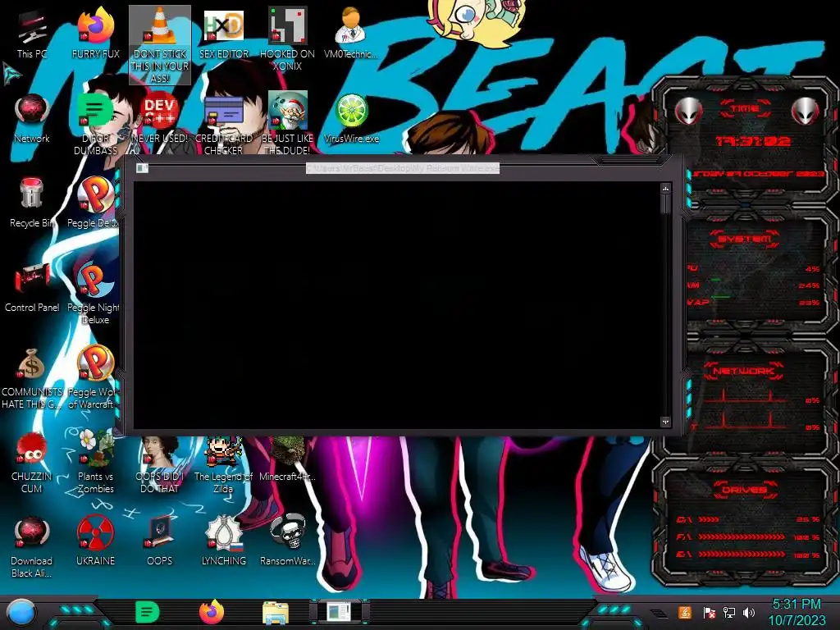Open the FURRY FUX Firefox shortcut
The height and width of the screenshot is (630, 840).
95,33
